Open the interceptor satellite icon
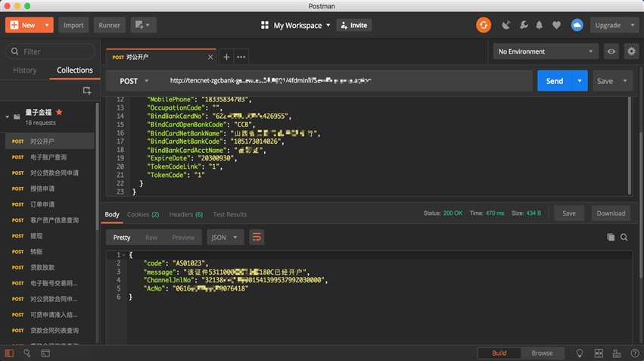 (506, 25)
